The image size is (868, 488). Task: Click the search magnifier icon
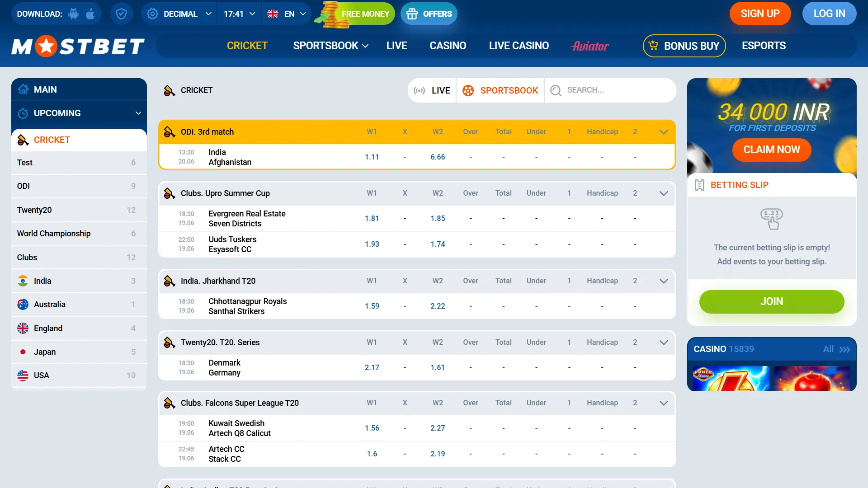pyautogui.click(x=556, y=90)
